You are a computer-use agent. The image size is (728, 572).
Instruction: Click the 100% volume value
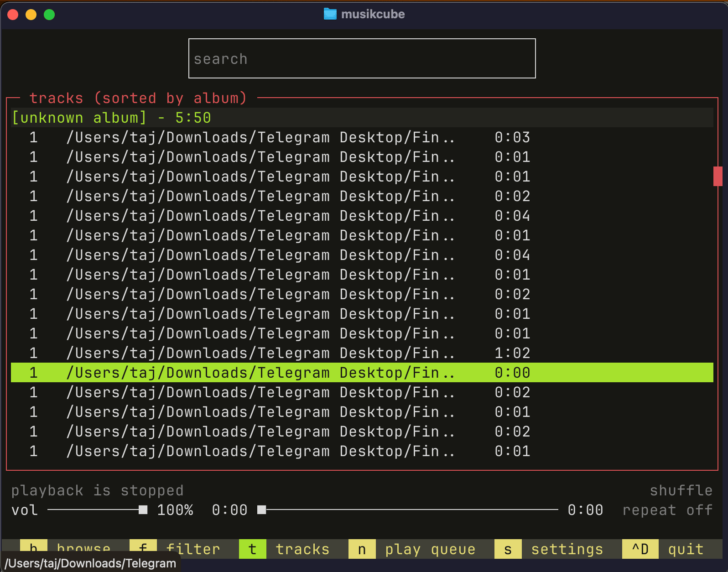[175, 510]
